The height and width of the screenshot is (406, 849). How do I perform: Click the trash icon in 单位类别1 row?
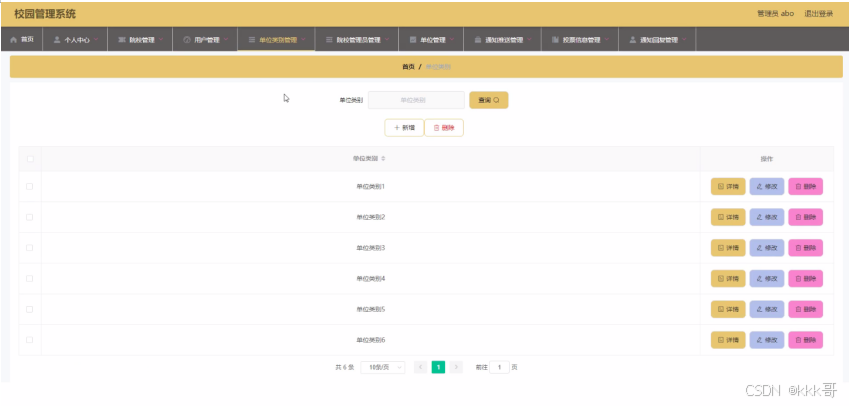[x=798, y=187]
